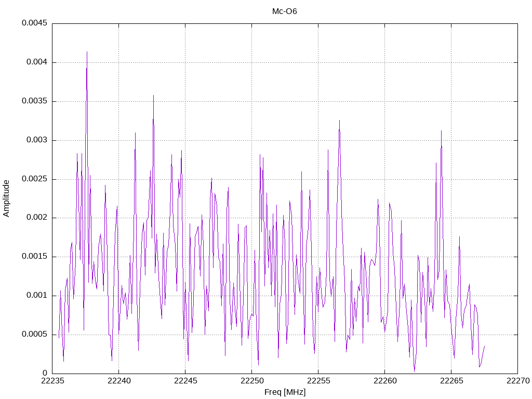Click the 0.0035 y-axis tick label
Image resolution: width=532 pixels, height=399 pixels.
pyautogui.click(x=35, y=101)
